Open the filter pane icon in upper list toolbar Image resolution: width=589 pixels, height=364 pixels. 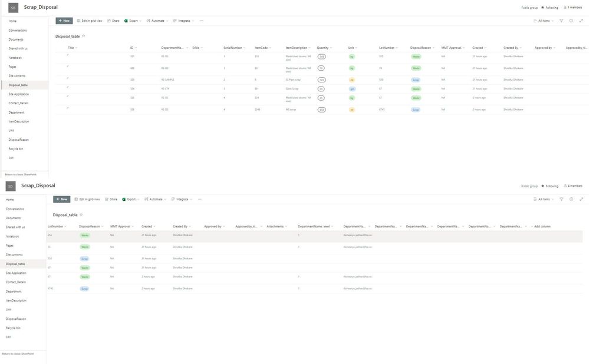tap(561, 21)
